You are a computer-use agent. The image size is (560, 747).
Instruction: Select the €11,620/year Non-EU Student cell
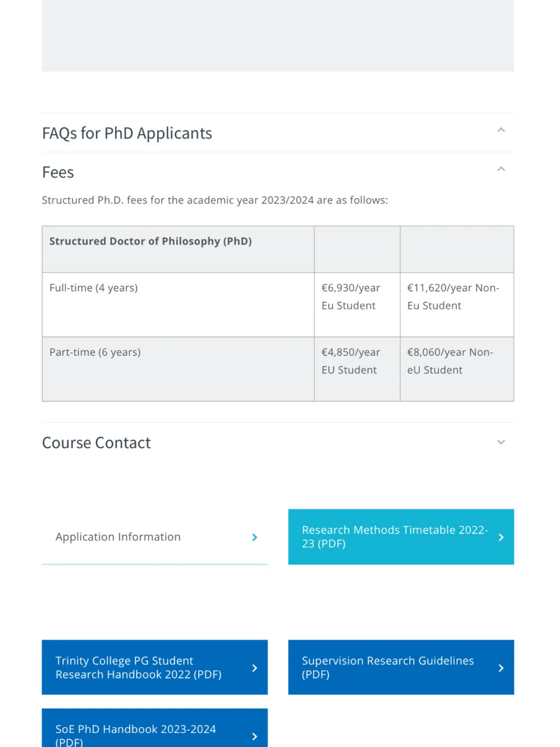pyautogui.click(x=457, y=305)
